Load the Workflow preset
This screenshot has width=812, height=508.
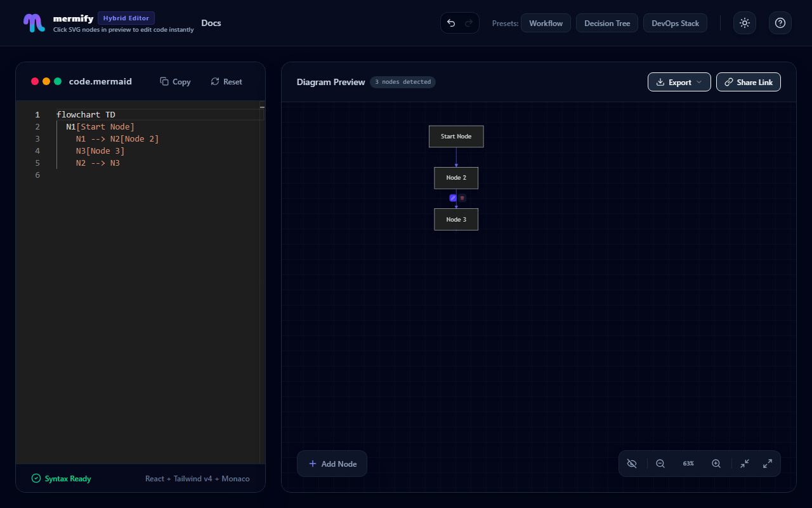(x=546, y=23)
